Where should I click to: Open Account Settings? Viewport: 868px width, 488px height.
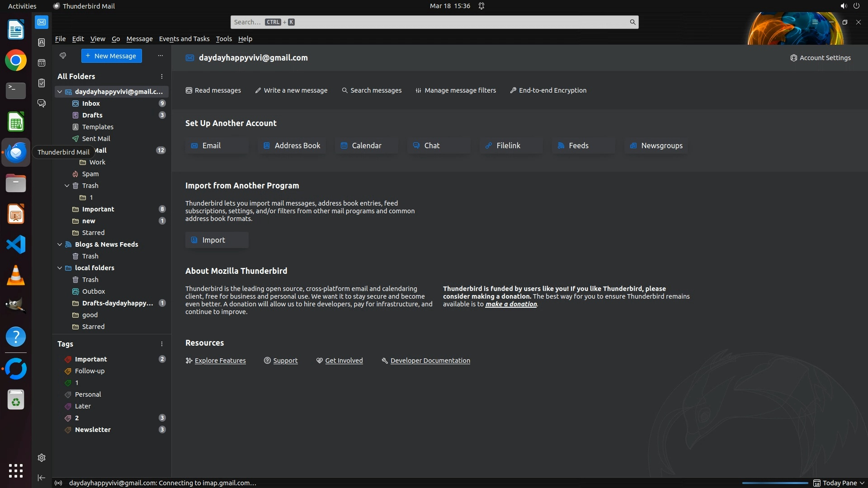(x=821, y=58)
